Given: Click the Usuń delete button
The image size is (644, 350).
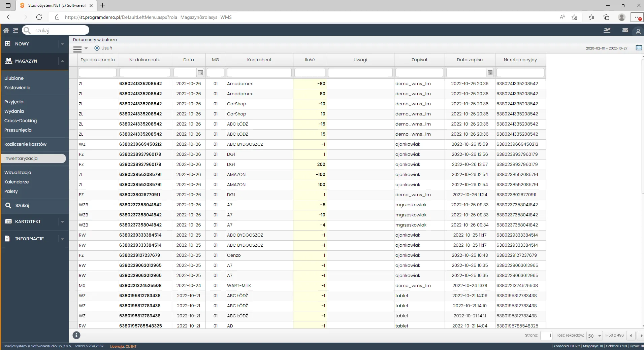Looking at the screenshot, I should 103,48.
